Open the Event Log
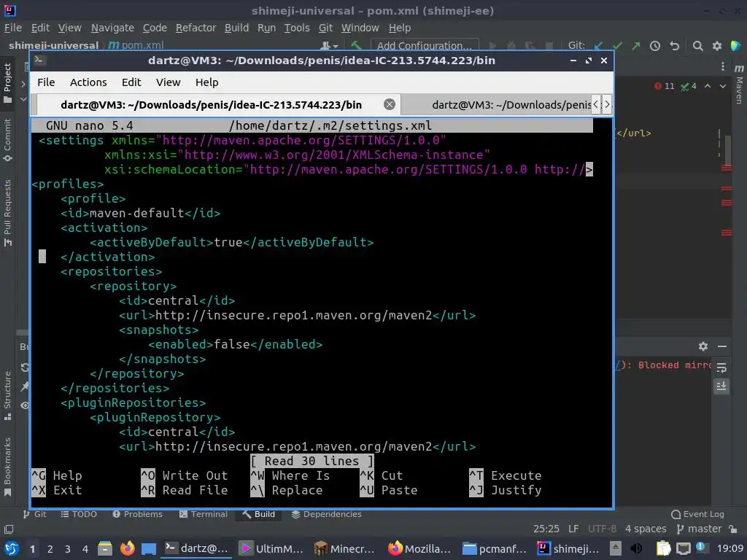The image size is (747, 560). 698,514
